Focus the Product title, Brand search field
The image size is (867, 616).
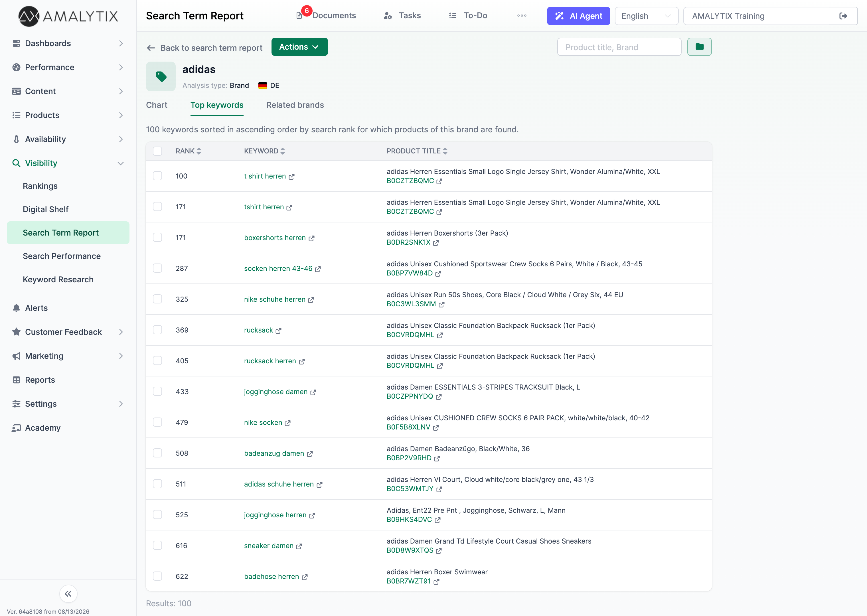[x=619, y=47]
